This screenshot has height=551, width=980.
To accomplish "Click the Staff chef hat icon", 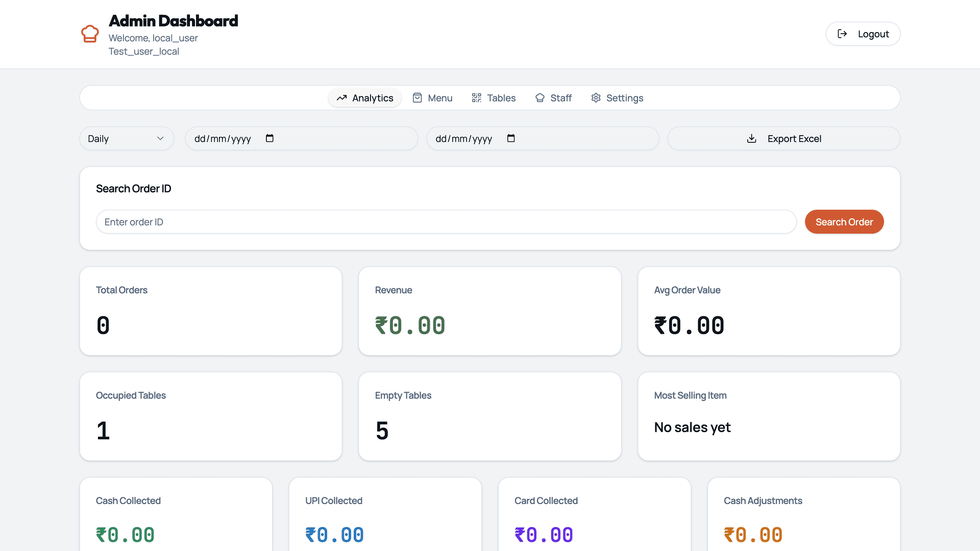I will click(x=540, y=98).
